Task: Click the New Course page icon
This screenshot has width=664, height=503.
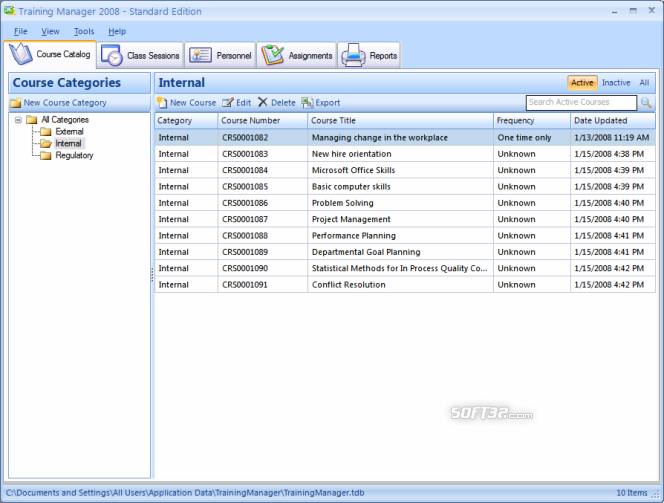Action: [162, 102]
